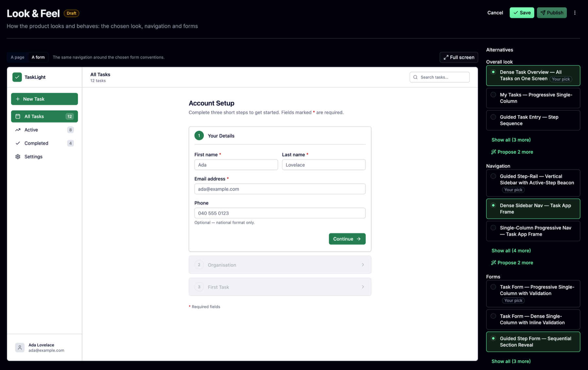The width and height of the screenshot is (588, 370).
Task: Click the Search tasks field
Action: 439,77
